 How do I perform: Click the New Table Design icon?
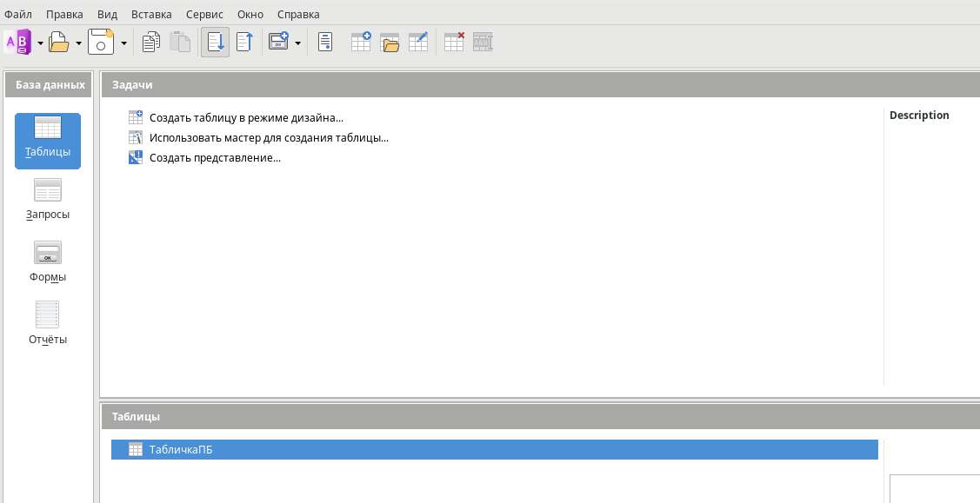pos(361,43)
